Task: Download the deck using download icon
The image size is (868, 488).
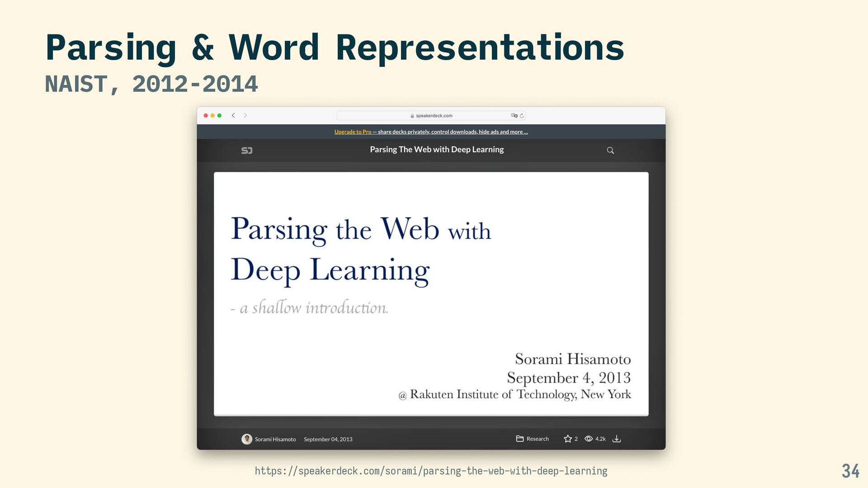Action: click(617, 439)
